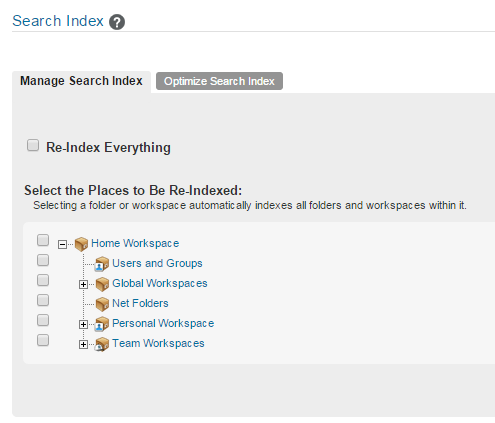Check the Global Workspaces checkbox

43,280
